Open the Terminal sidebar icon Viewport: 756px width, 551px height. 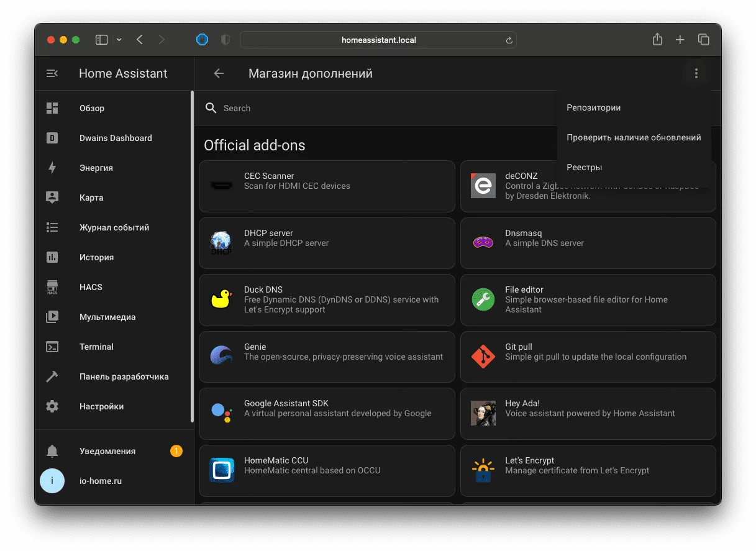click(52, 347)
